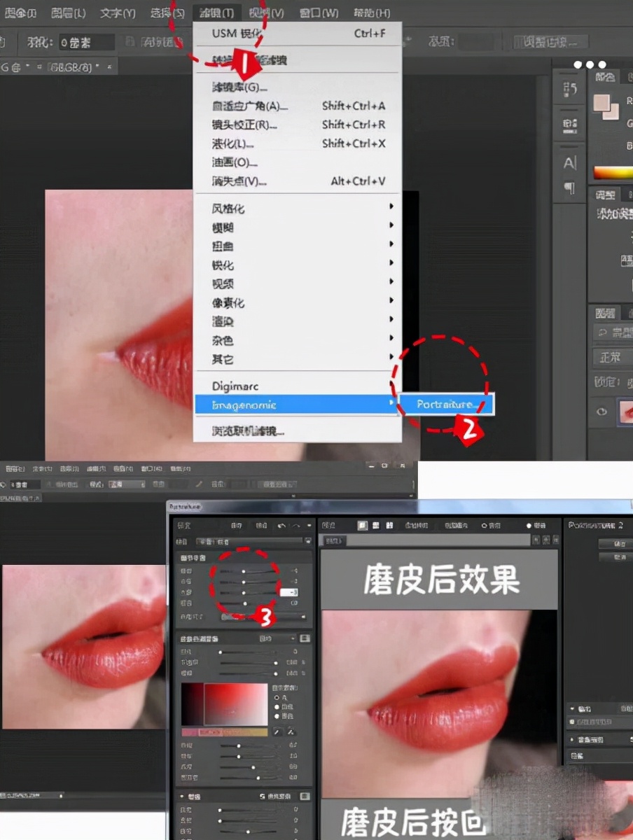Select side-by-side split preview icon in Portraiture
This screenshot has width=633, height=840.
[376, 525]
